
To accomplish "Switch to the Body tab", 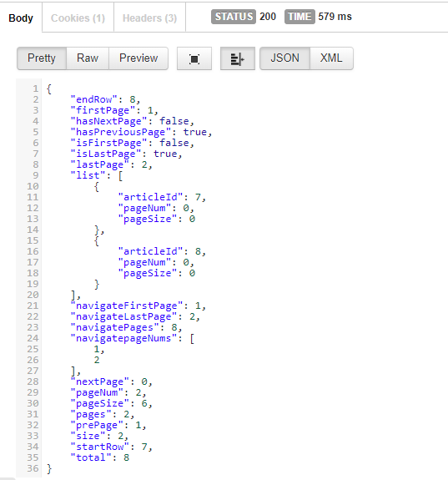I will (x=21, y=18).
